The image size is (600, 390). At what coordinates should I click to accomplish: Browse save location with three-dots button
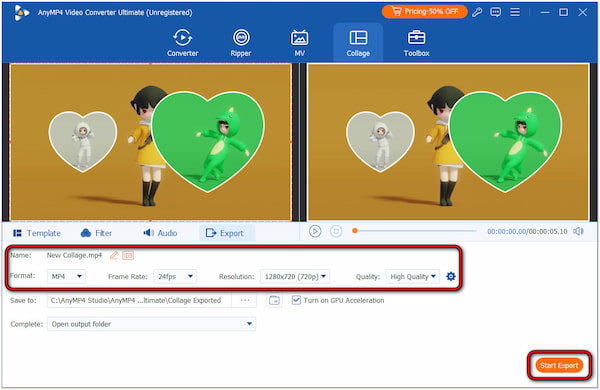pyautogui.click(x=245, y=300)
